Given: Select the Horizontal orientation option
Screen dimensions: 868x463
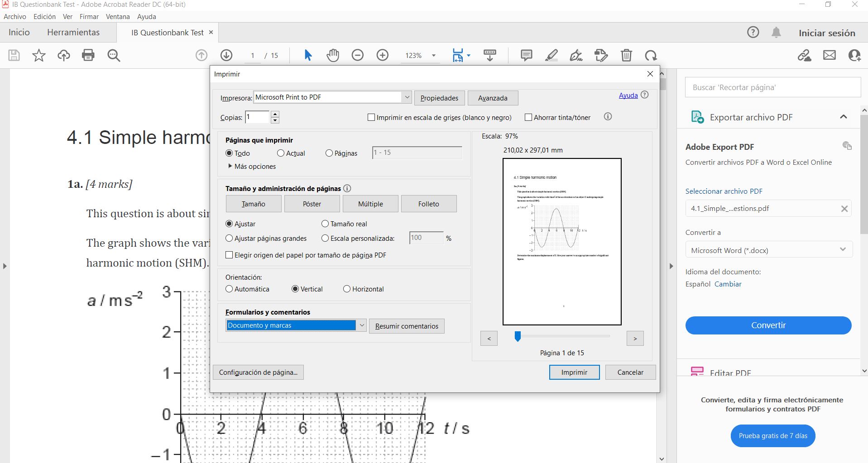Looking at the screenshot, I should pos(347,289).
